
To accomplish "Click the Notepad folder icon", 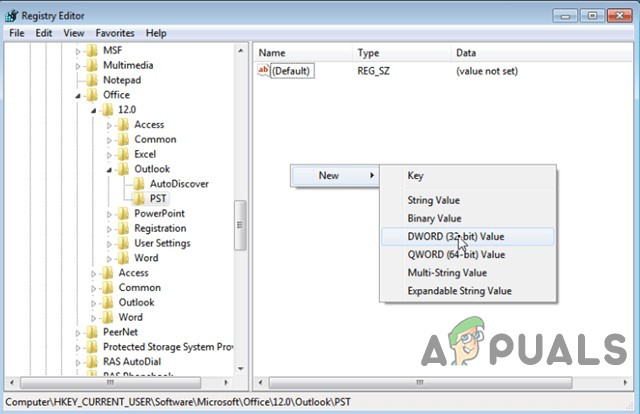I will tap(93, 80).
